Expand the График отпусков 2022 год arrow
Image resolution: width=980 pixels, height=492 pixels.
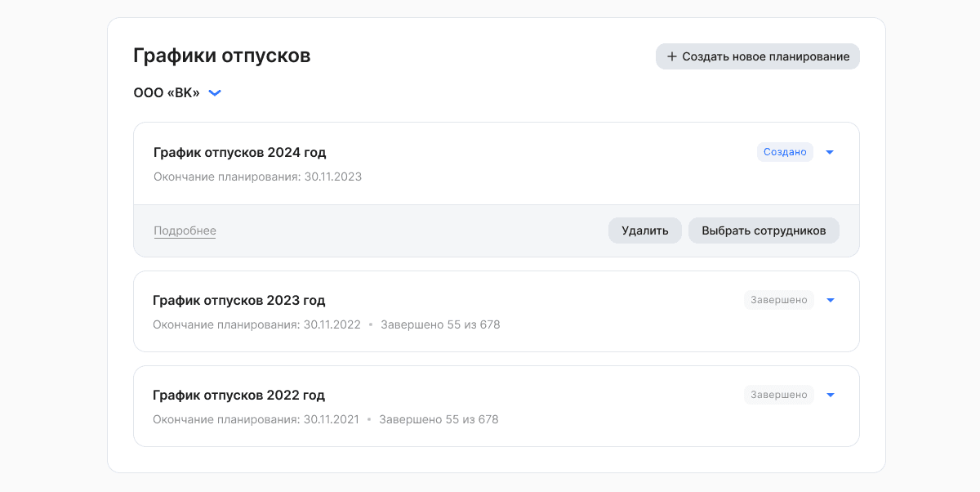click(831, 395)
